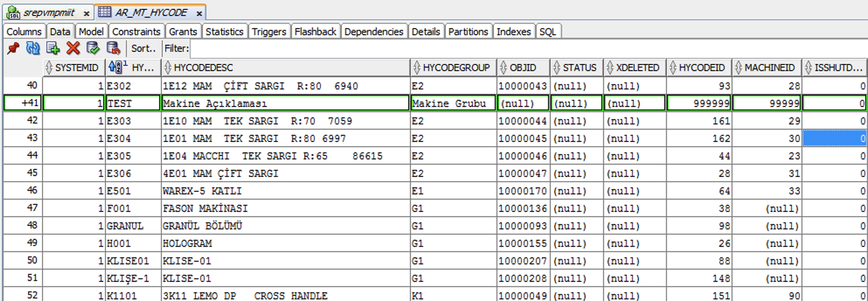Open the Statistics tab
The width and height of the screenshot is (868, 301).
point(224,31)
